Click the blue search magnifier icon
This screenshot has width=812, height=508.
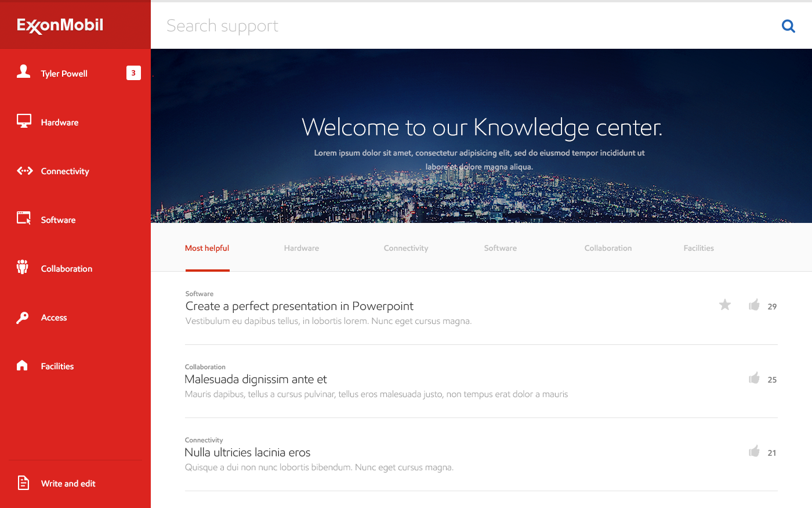[x=788, y=26]
